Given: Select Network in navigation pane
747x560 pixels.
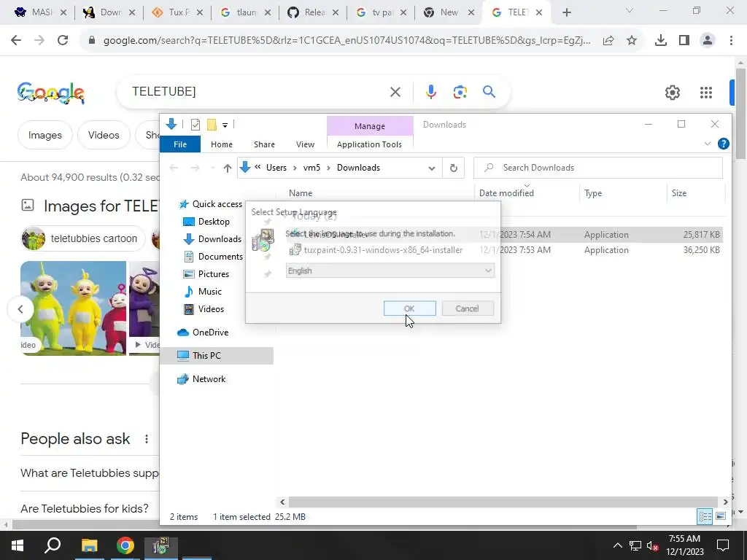Looking at the screenshot, I should coord(209,379).
